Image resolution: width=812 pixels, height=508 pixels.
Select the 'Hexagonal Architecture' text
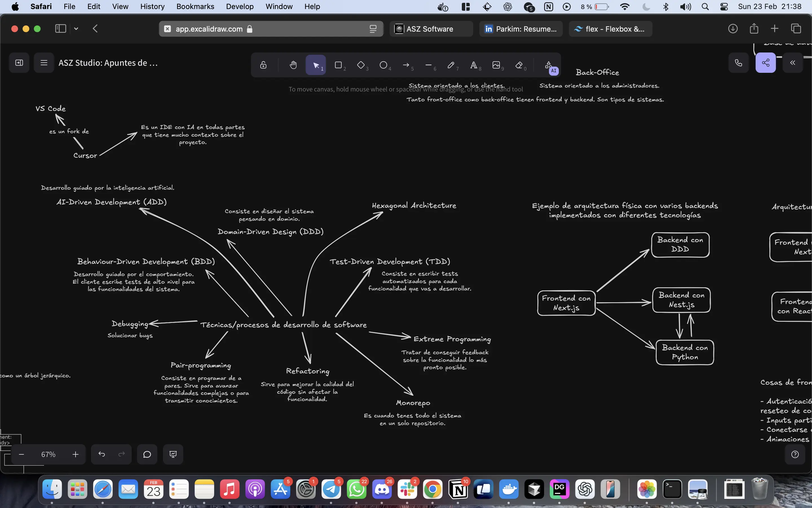pos(414,205)
